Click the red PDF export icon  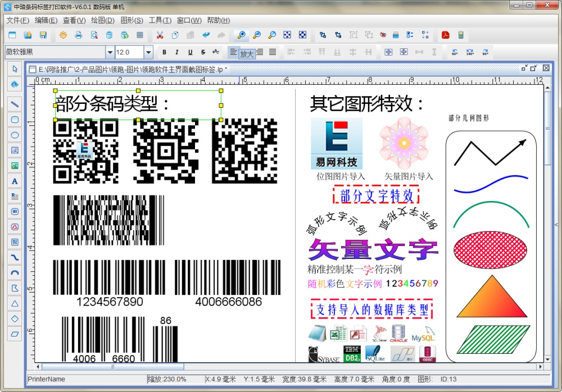pos(445,35)
